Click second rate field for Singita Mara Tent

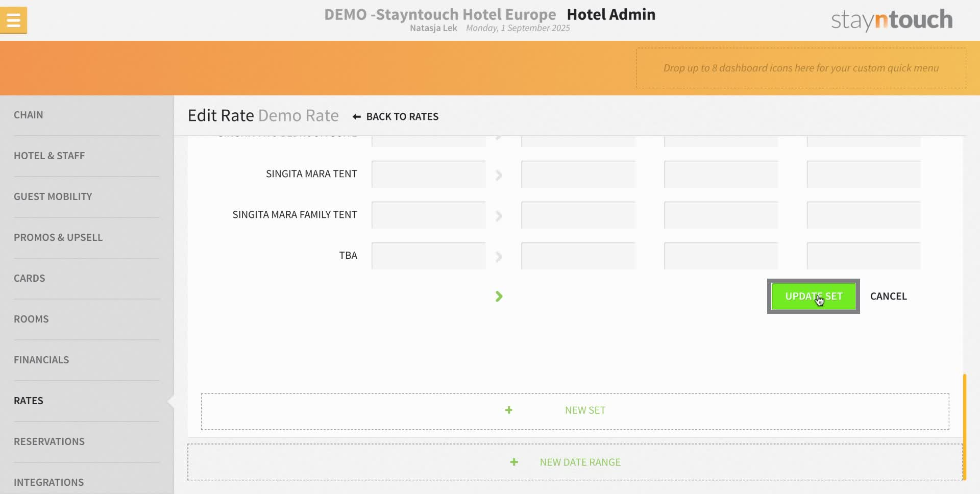[x=578, y=174]
